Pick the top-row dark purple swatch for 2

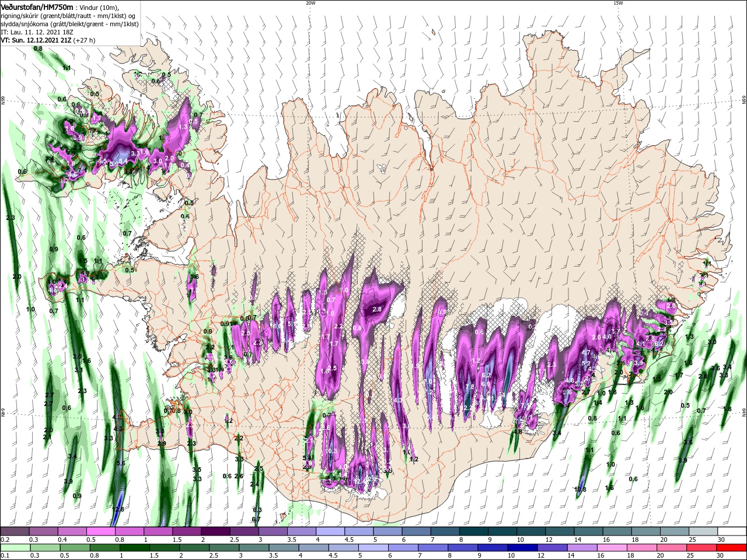click(x=215, y=531)
